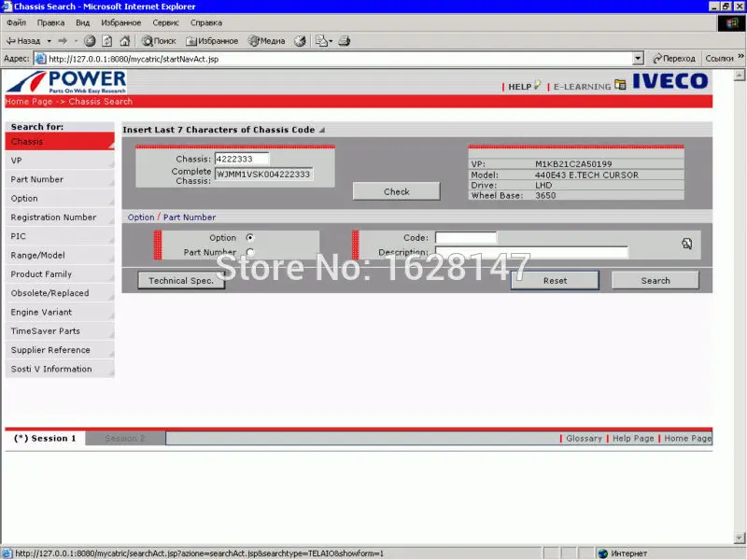Viewport: 747px width, 560px height.
Task: Open the Справка menu
Action: coord(205,22)
